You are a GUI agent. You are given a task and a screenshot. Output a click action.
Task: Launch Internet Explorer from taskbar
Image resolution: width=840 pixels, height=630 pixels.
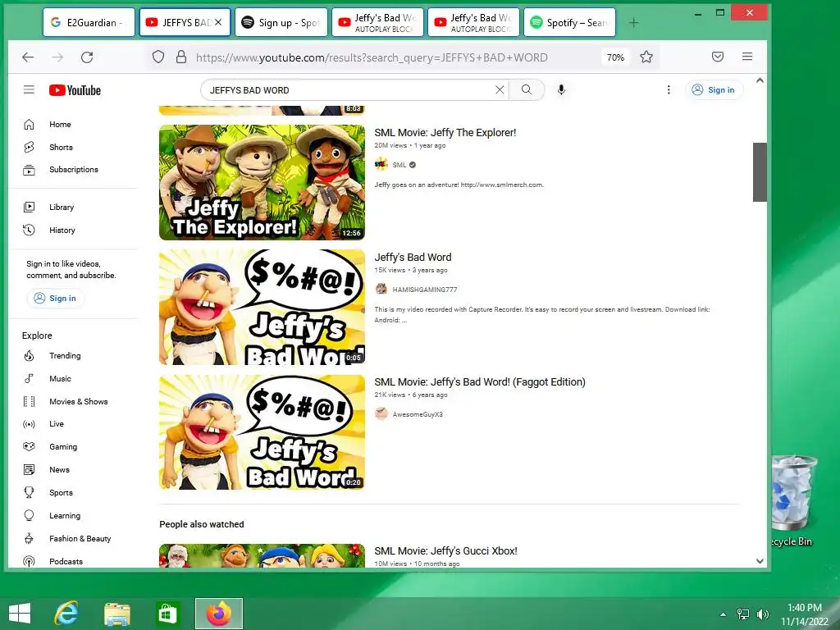66,614
